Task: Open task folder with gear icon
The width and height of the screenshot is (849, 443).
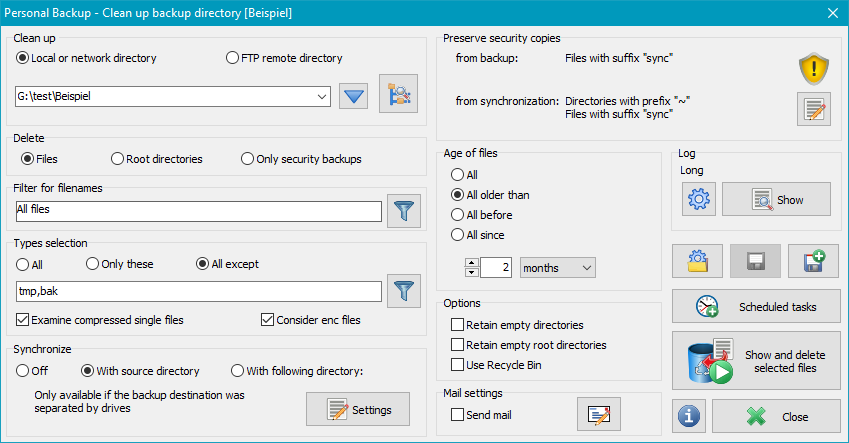Action: coord(697,261)
